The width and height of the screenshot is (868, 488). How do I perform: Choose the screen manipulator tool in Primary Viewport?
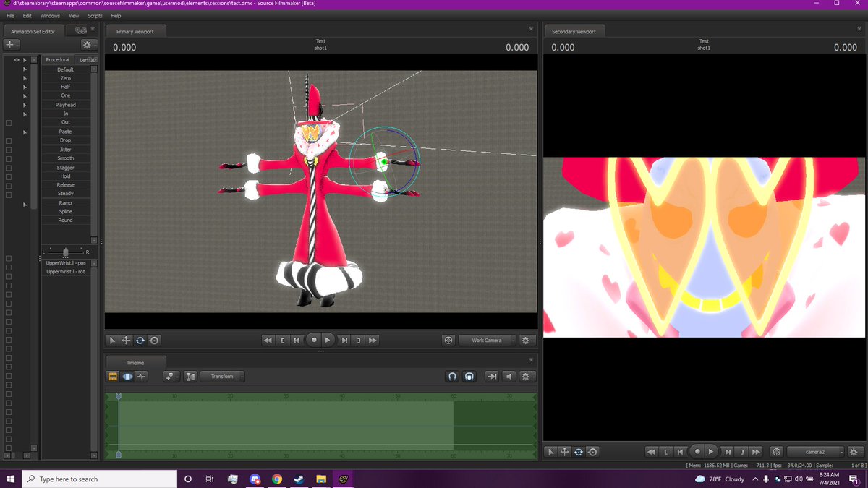pyautogui.click(x=153, y=340)
